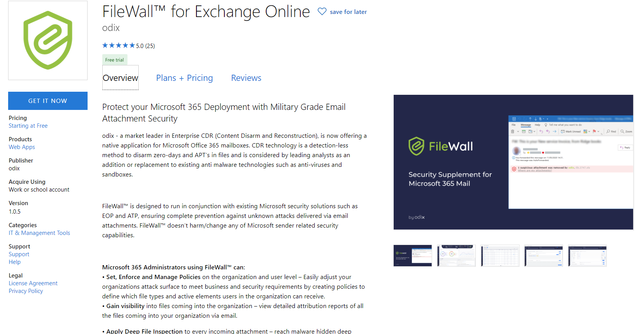Image resolution: width=644 pixels, height=334 pixels.
Task: Click the odix publisher name under title
Action: click(111, 28)
